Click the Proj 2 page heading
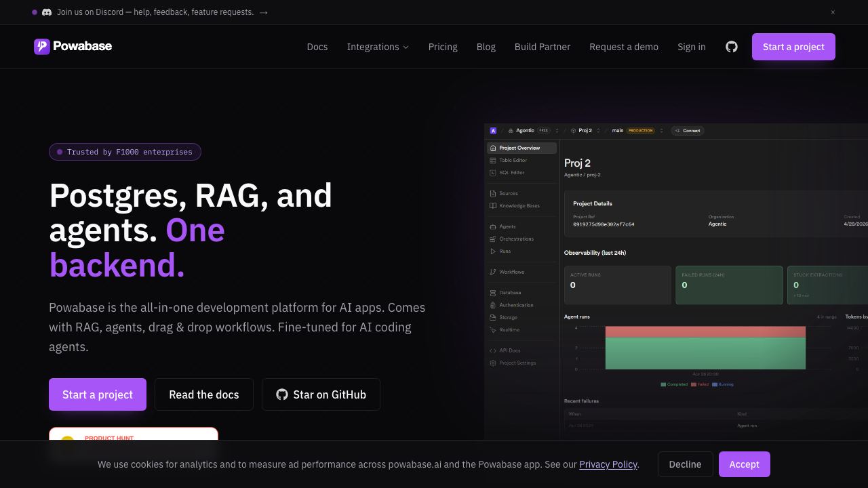 point(577,163)
